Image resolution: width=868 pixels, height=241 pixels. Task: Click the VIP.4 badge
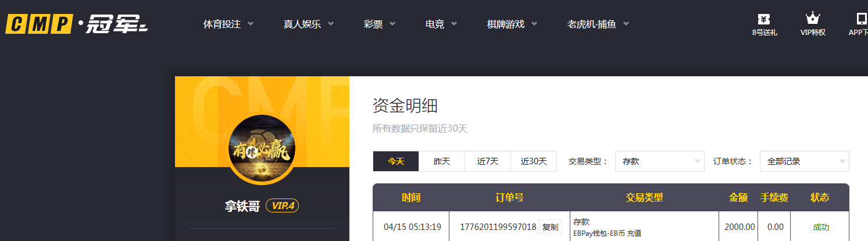pyautogui.click(x=282, y=205)
